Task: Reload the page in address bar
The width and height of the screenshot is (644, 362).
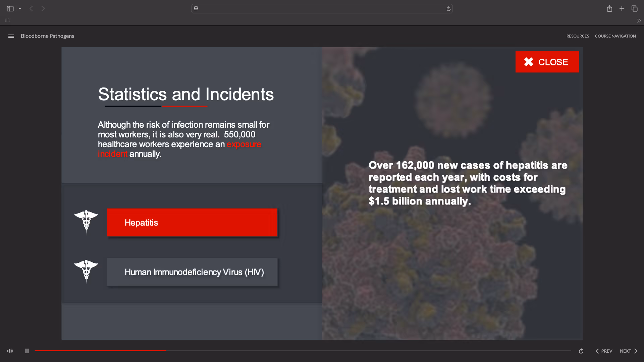Action: click(448, 9)
